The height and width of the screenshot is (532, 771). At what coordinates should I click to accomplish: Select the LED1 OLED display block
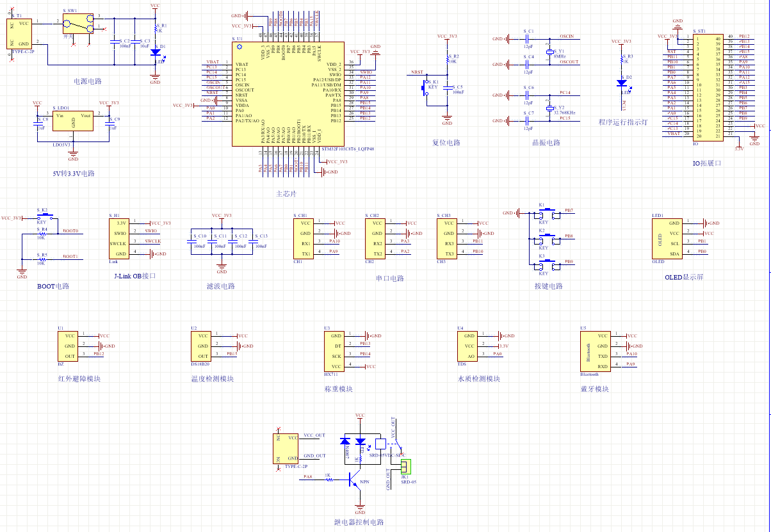[667, 238]
